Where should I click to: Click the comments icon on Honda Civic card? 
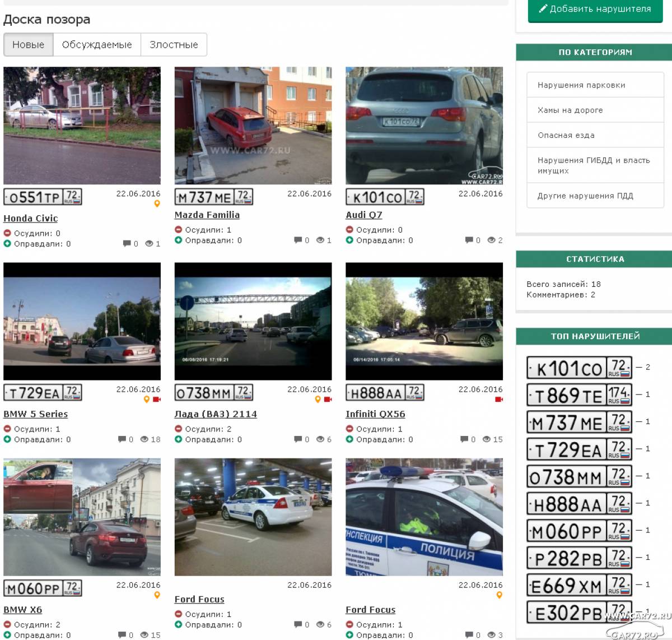pos(127,244)
